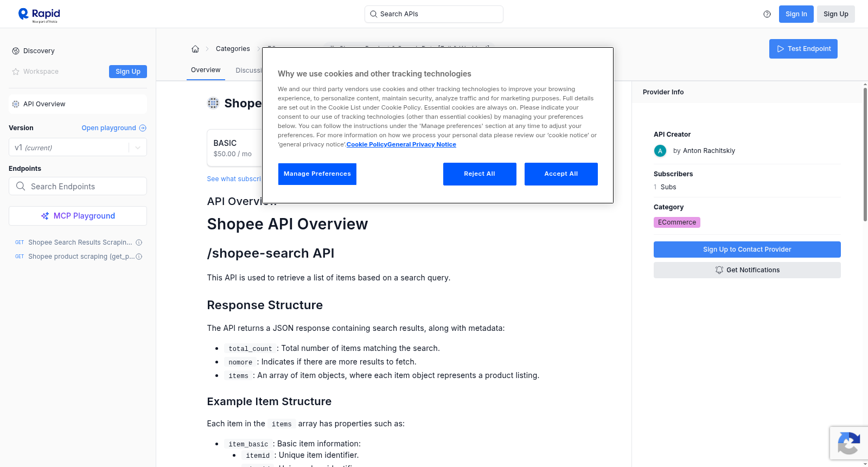Click the MCP Playground sparkle icon
The width and height of the screenshot is (868, 467).
pyautogui.click(x=45, y=216)
